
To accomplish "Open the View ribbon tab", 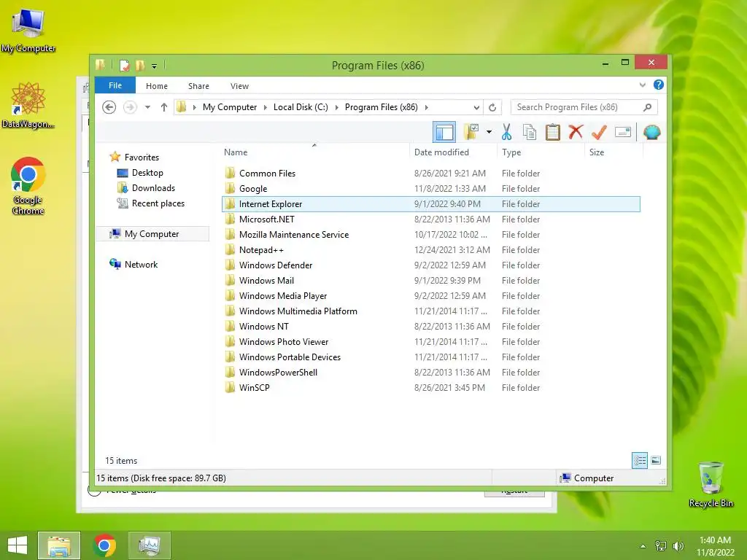I will pyautogui.click(x=239, y=86).
